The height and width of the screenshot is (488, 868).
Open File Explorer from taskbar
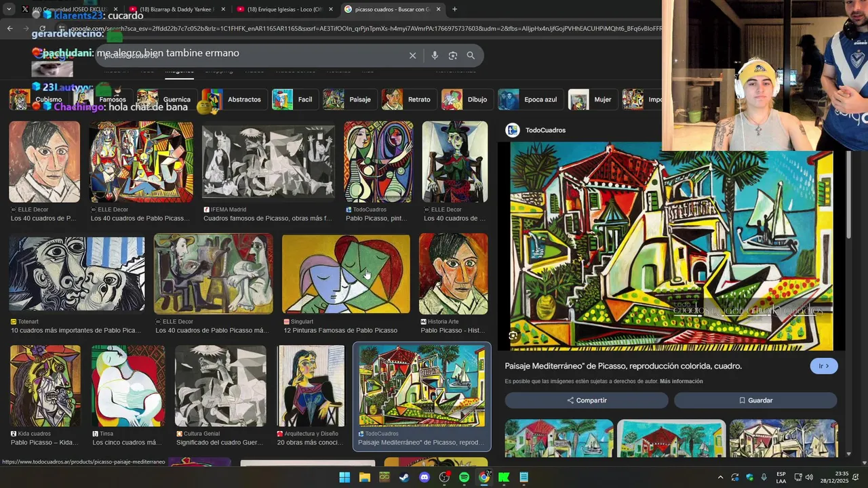[365, 477]
